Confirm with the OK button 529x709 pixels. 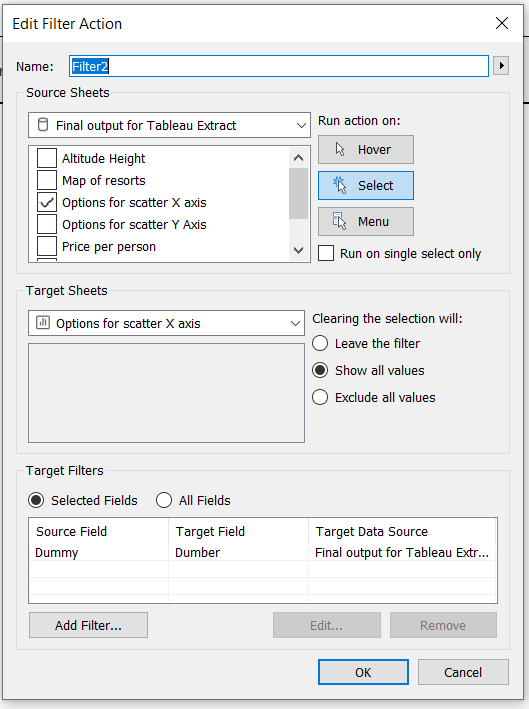pyautogui.click(x=363, y=672)
